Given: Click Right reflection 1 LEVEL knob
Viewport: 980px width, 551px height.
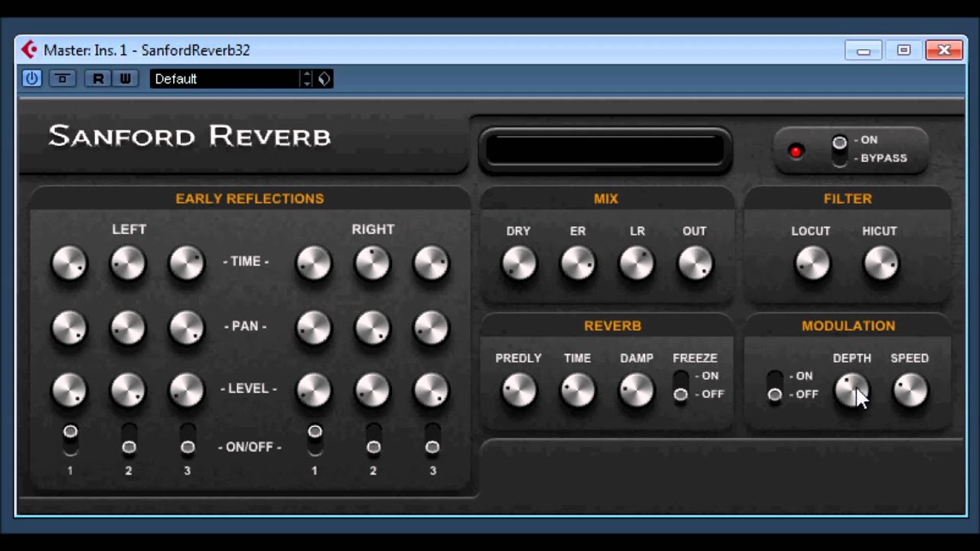Looking at the screenshot, I should point(314,390).
